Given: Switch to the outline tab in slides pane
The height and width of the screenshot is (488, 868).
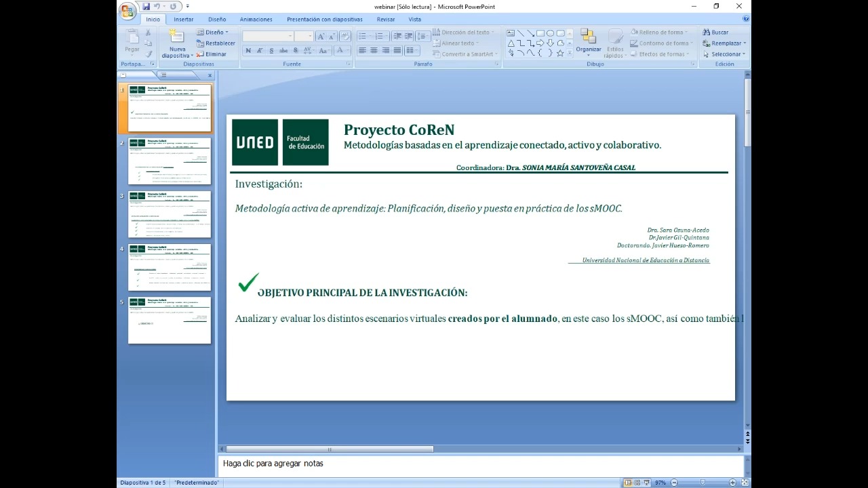Looking at the screenshot, I should (163, 75).
